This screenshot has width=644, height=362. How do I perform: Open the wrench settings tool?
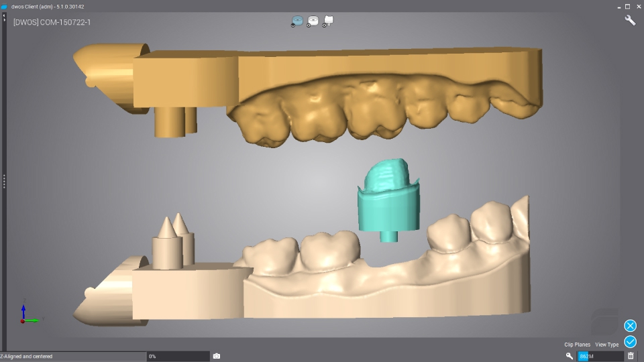[630, 20]
